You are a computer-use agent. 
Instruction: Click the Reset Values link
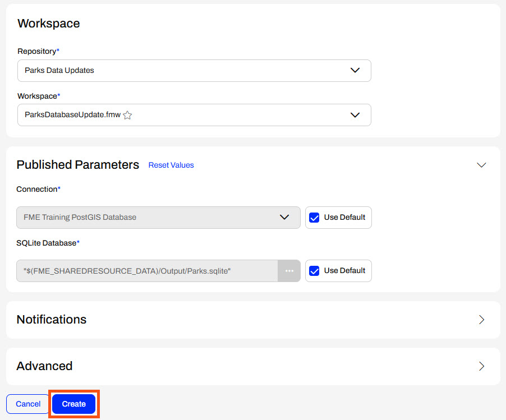(x=171, y=165)
